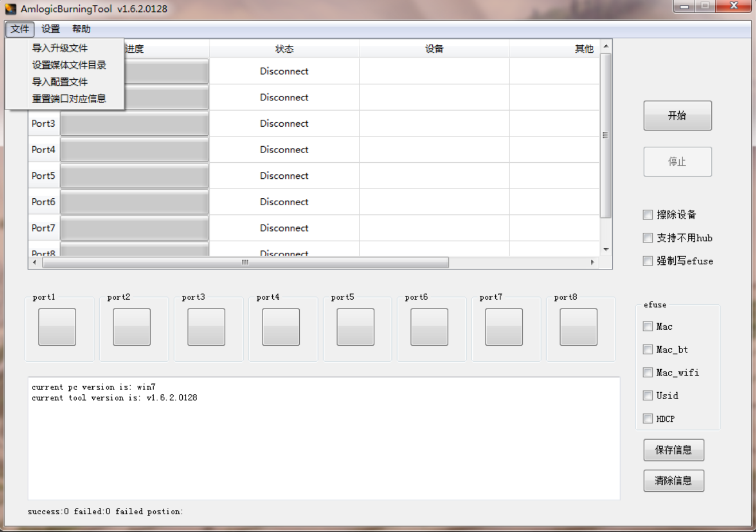
Task: Click the table's scroll down arrow
Action: 606,250
